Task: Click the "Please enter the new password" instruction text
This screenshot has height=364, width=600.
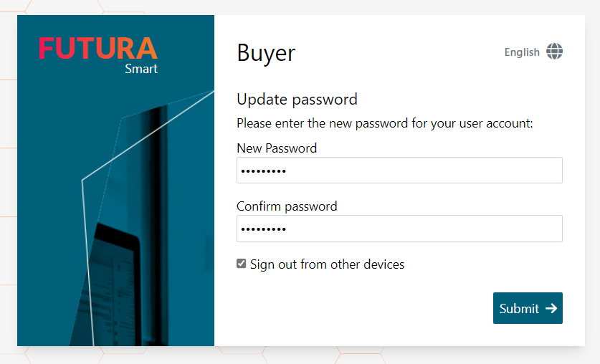Action: tap(385, 123)
